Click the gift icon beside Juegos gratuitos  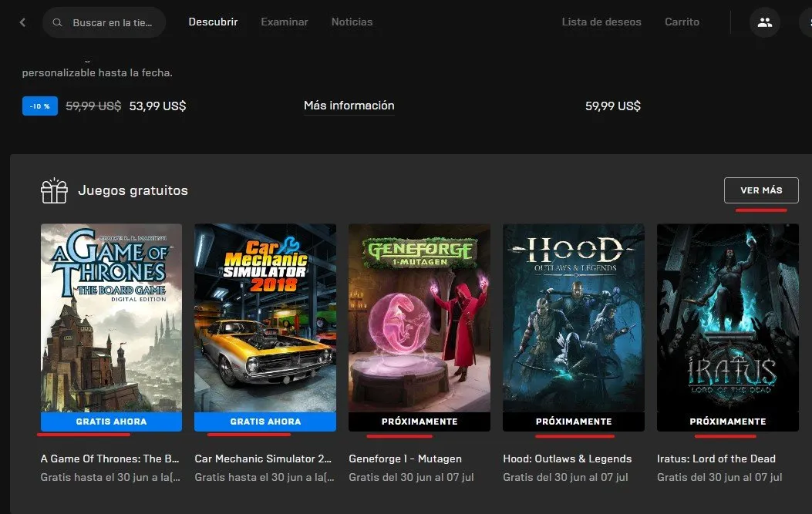coord(54,190)
